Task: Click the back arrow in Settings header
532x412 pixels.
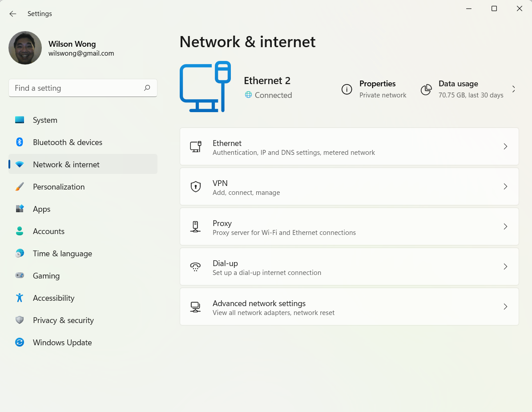Action: click(13, 14)
